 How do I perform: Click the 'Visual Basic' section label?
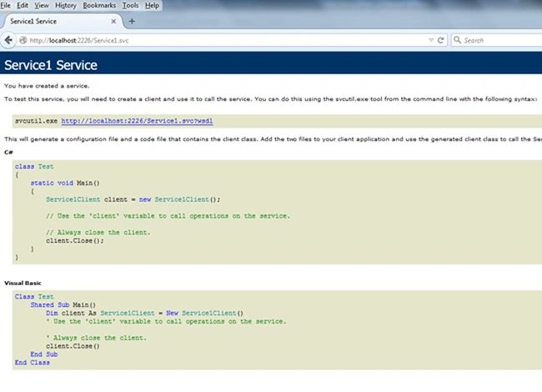click(23, 283)
